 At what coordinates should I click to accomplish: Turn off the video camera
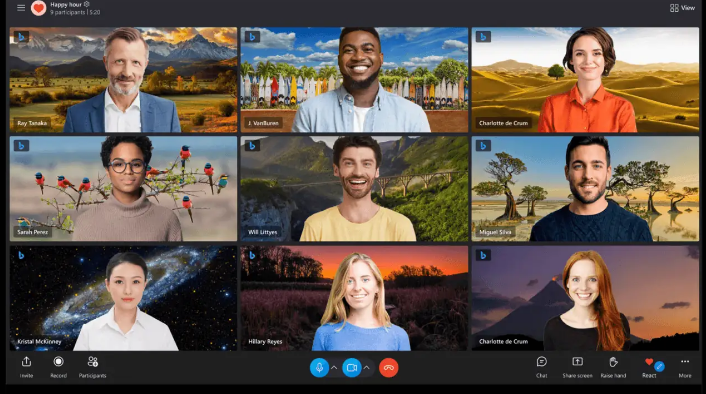coord(352,368)
